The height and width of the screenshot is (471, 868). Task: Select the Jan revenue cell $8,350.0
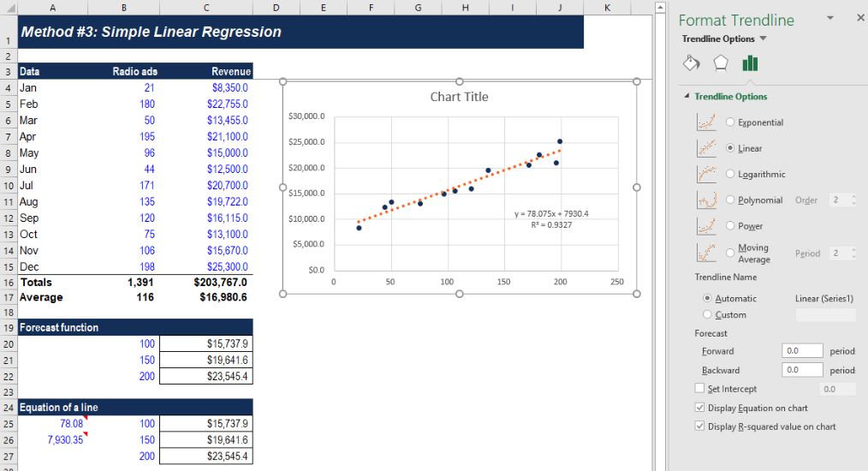pos(206,87)
